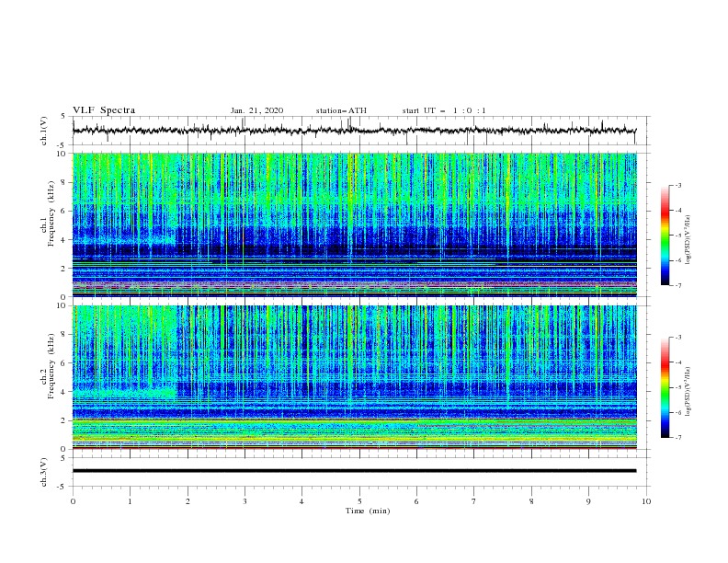Click time-axis tick label "9"
The image size is (728, 563).
(588, 501)
